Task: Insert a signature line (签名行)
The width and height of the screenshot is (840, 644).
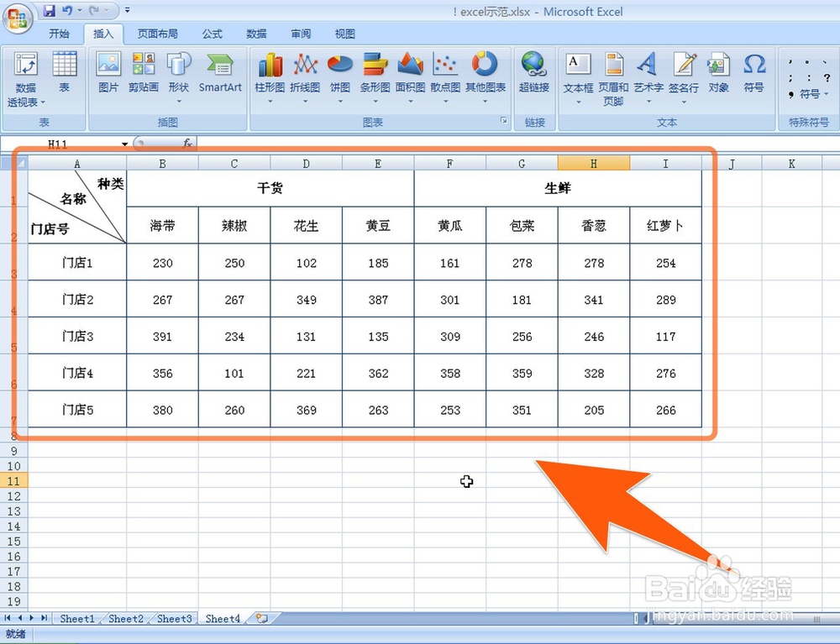Action: 684,77
